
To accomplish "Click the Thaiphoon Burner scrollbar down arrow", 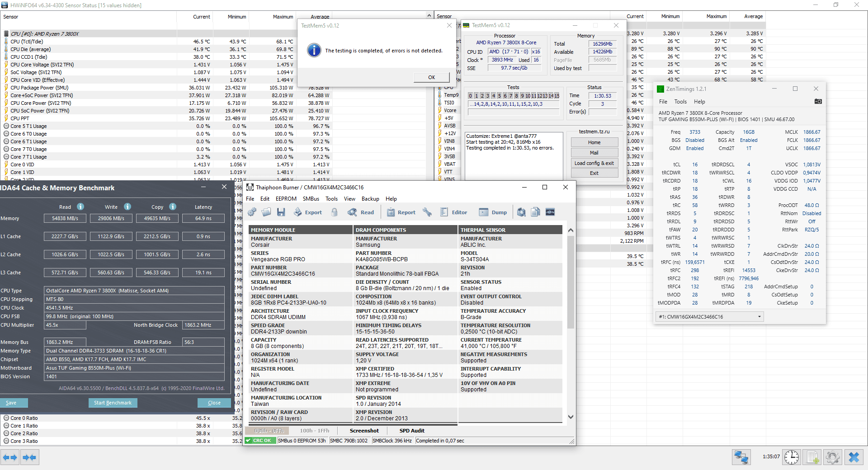I will (x=571, y=417).
